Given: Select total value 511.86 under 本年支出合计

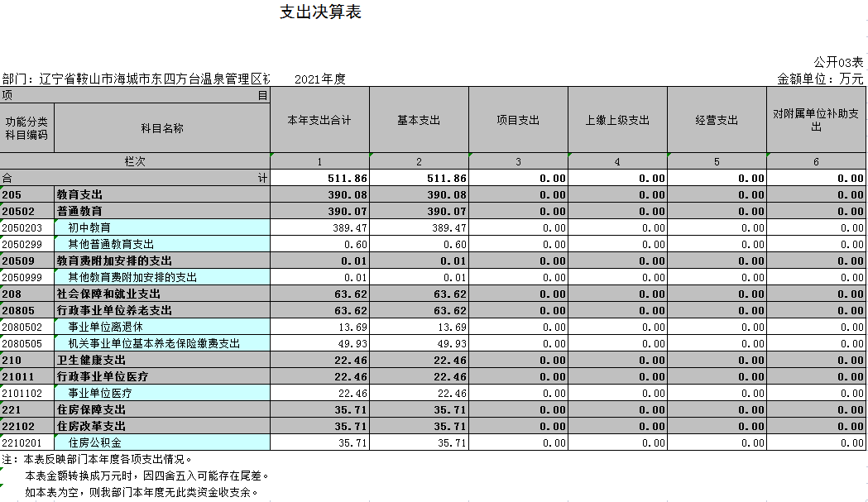Looking at the screenshot, I should 319,178.
